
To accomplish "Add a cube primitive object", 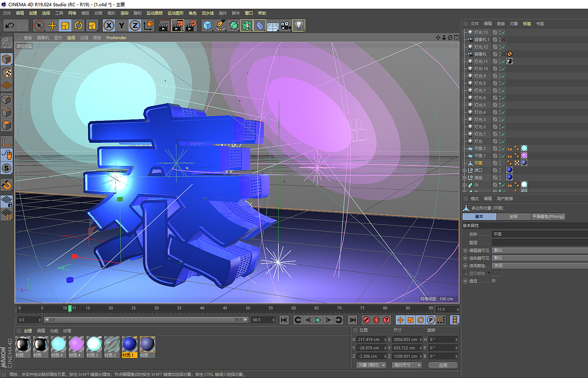I will (x=208, y=26).
